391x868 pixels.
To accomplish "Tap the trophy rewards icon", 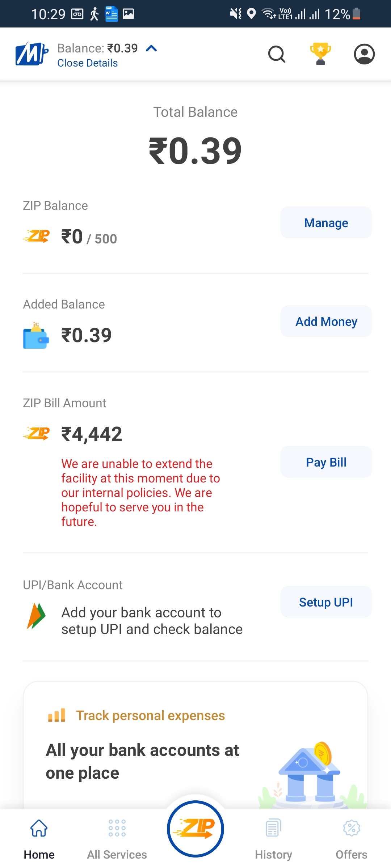I will click(x=320, y=54).
